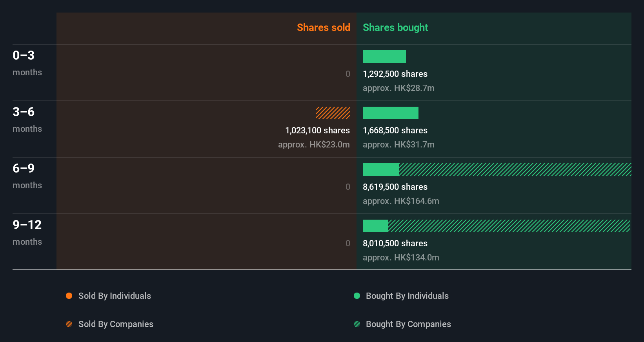This screenshot has height=342, width=644.
Task: Click the 1,668,500 shares value
Action: point(395,130)
